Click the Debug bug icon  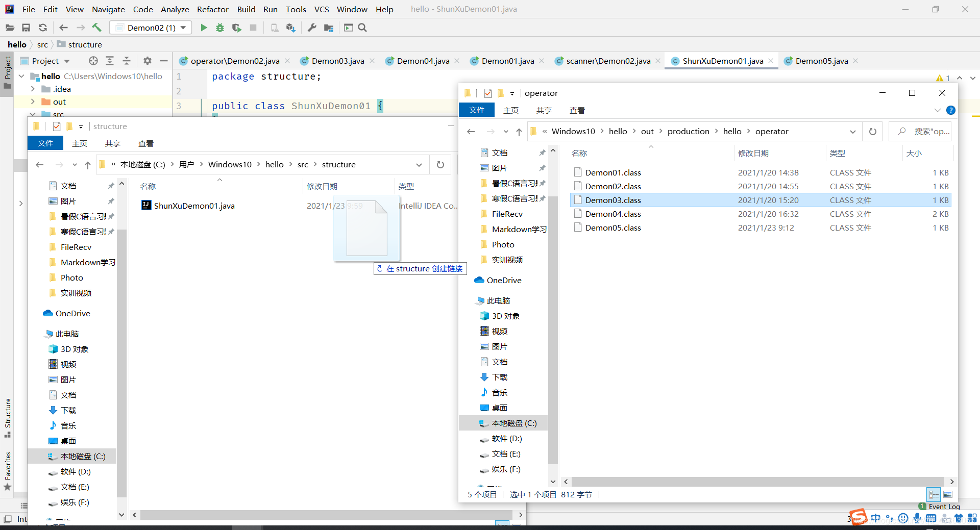pyautogui.click(x=220, y=28)
